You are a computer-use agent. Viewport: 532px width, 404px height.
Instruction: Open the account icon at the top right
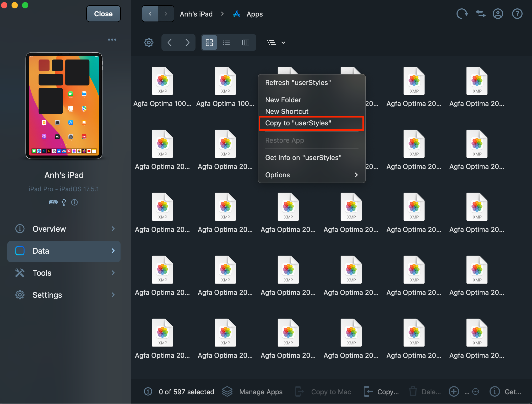click(x=498, y=14)
